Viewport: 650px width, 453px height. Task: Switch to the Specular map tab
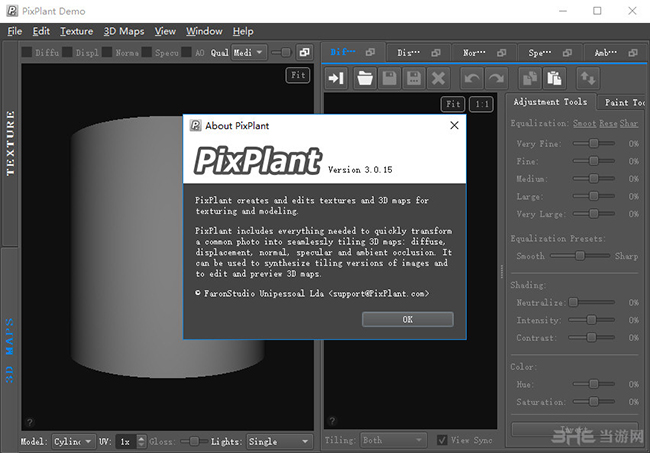point(550,53)
